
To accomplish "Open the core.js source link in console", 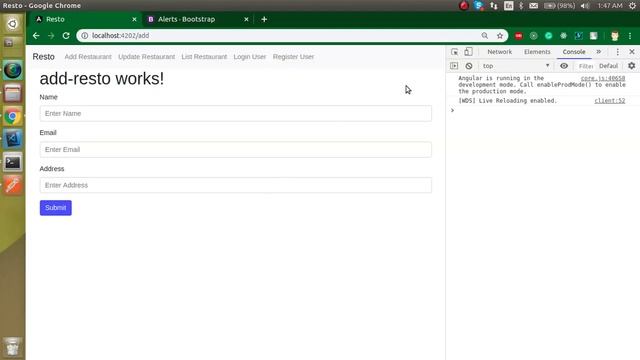I will point(603,78).
